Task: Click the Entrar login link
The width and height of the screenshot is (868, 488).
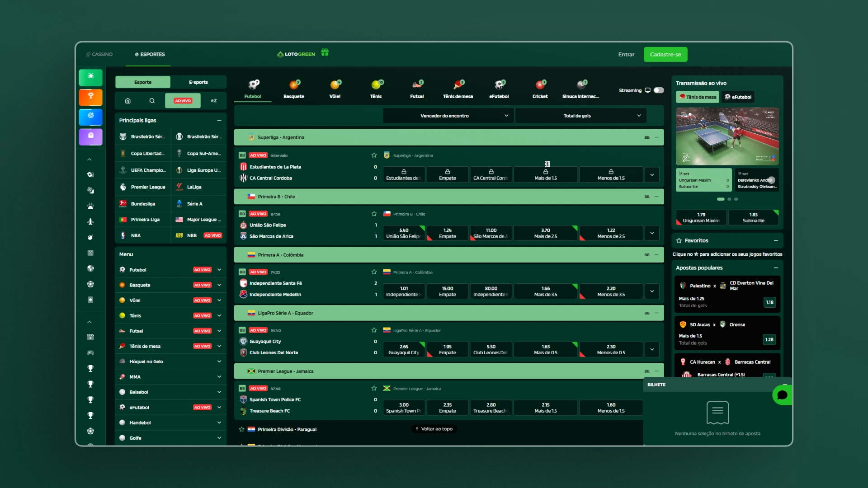Action: tap(626, 54)
